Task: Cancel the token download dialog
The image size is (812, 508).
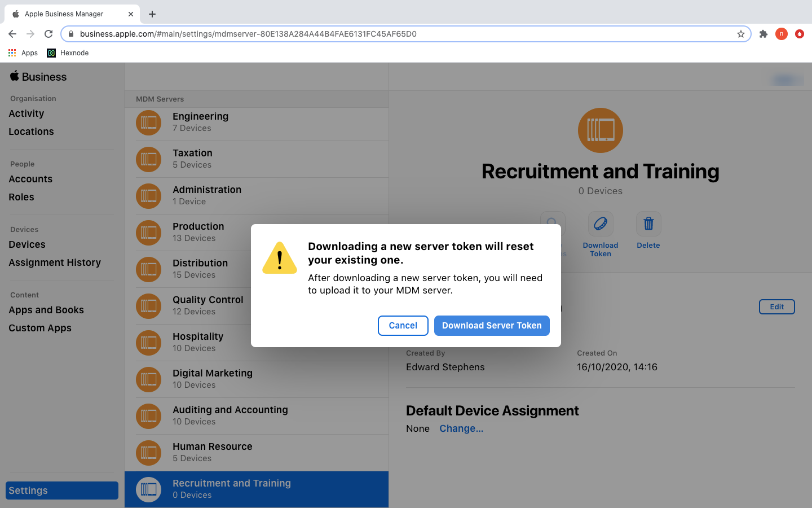Action: 403,326
